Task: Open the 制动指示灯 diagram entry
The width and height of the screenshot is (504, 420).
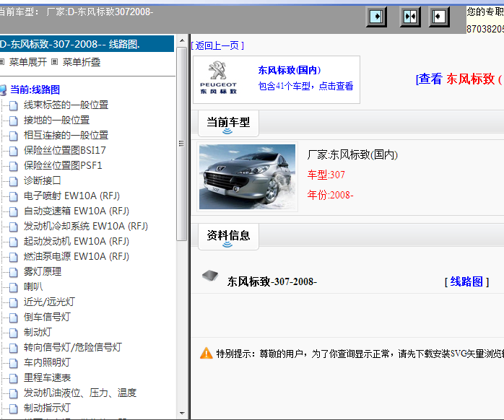Action: coord(47,408)
